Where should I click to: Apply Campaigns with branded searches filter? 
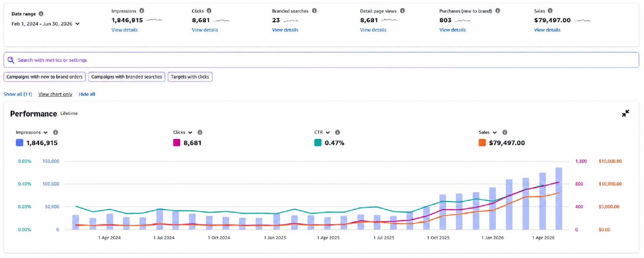pos(127,77)
